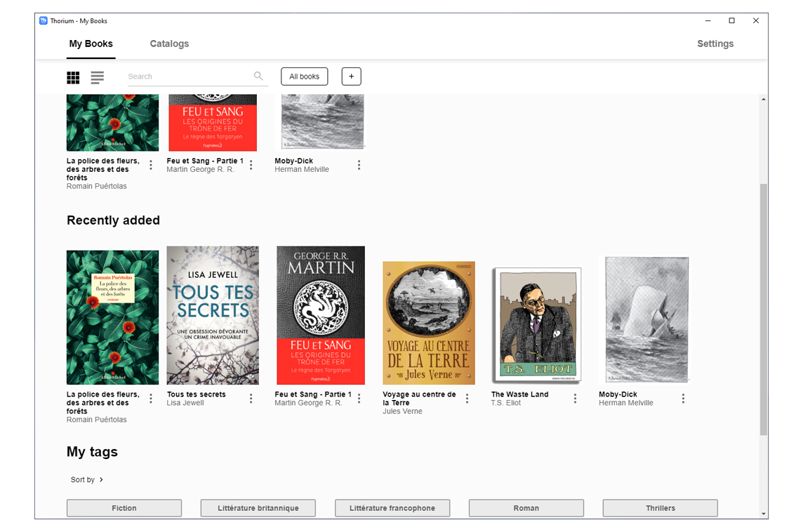Click the "Recently added" heading
The image size is (803, 532).
coord(113,220)
